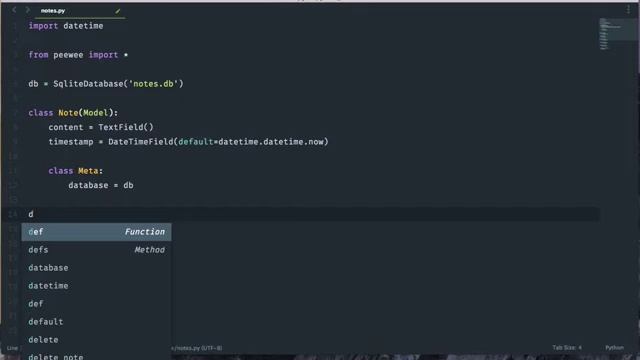Click the 'import datetime' line
This screenshot has width=640, height=360.
66,26
